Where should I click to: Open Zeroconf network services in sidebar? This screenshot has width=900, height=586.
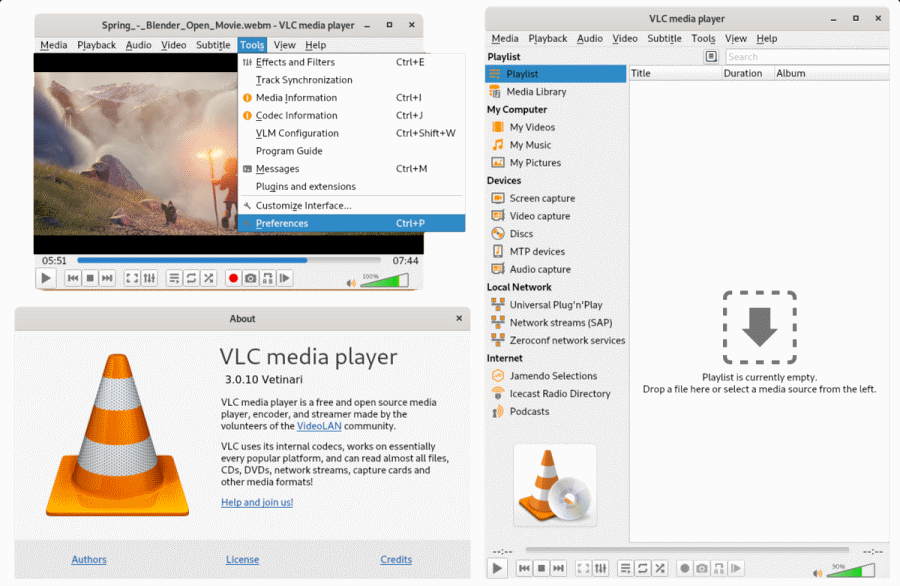click(x=556, y=341)
